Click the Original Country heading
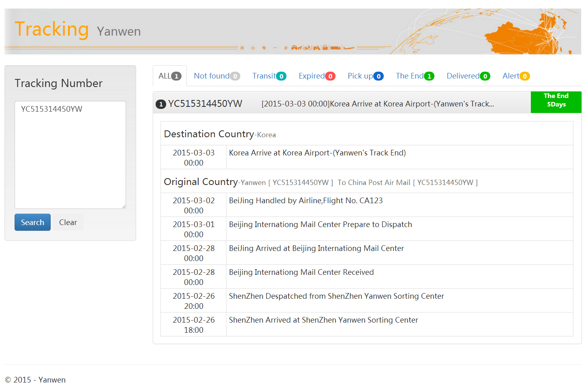588x389 pixels. click(201, 182)
